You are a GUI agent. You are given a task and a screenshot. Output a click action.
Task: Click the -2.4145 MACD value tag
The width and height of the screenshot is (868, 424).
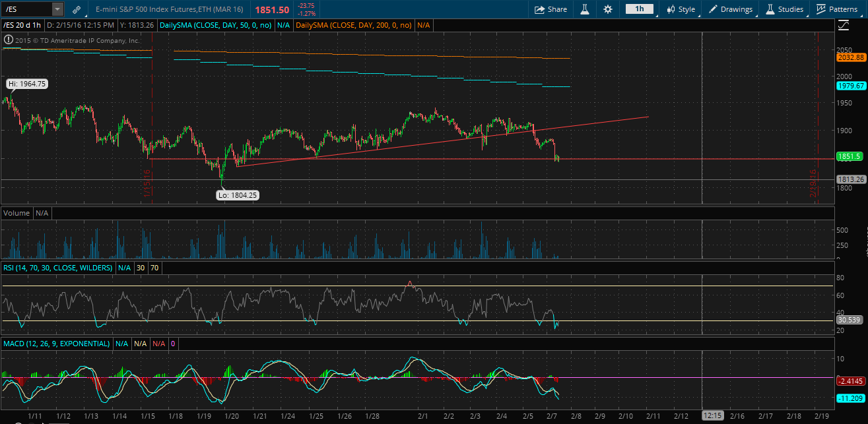[850, 380]
